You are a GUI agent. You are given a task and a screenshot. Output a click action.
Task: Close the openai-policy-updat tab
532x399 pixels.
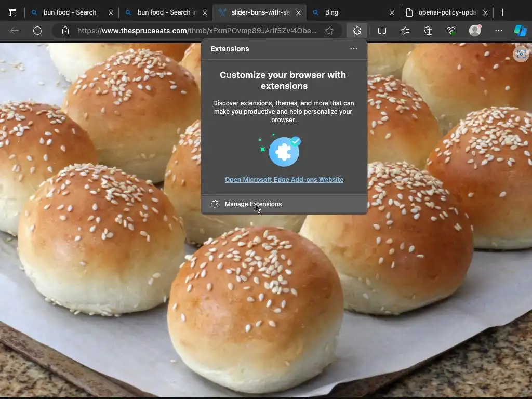tap(486, 13)
